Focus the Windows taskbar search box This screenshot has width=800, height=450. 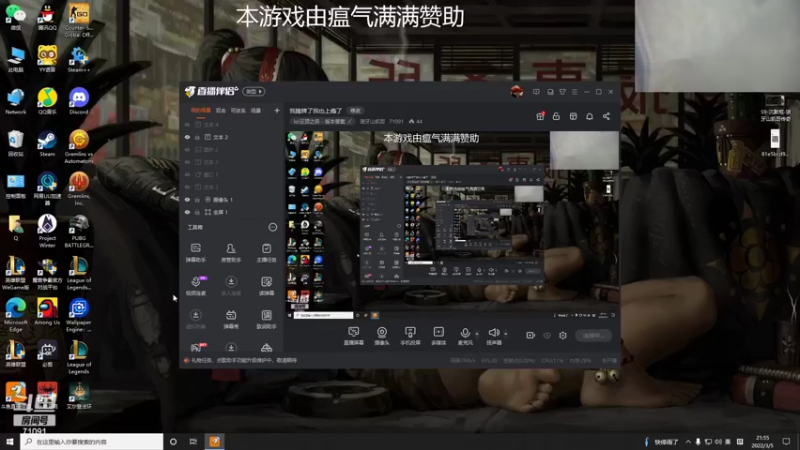[x=92, y=441]
